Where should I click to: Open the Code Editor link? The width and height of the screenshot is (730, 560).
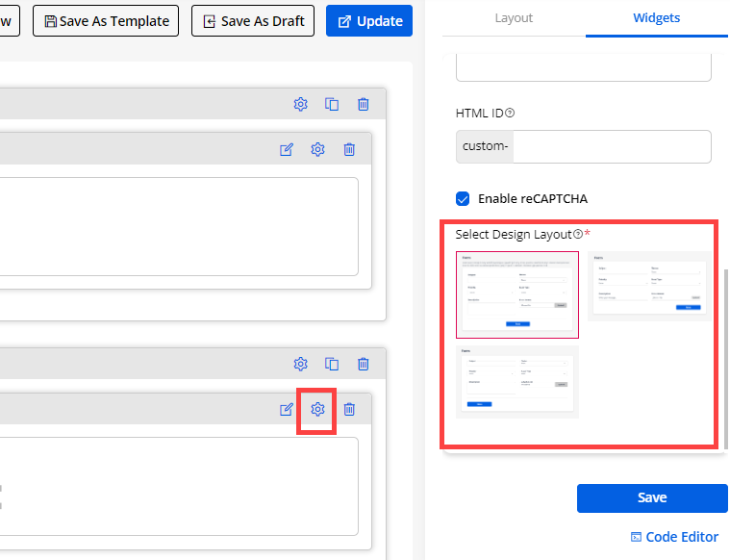(674, 537)
